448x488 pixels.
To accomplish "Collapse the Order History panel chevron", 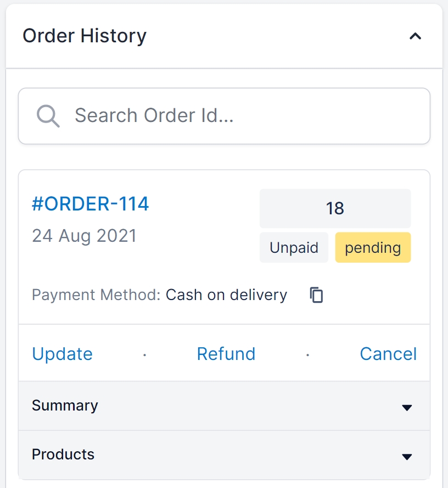I will (416, 37).
